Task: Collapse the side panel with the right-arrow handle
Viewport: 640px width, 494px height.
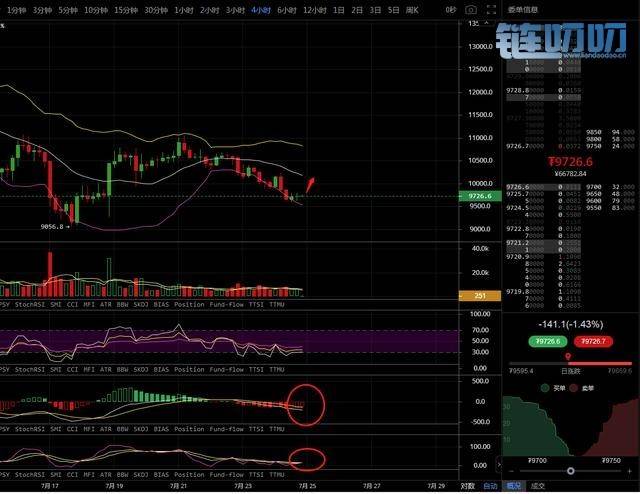Action: 498,464
